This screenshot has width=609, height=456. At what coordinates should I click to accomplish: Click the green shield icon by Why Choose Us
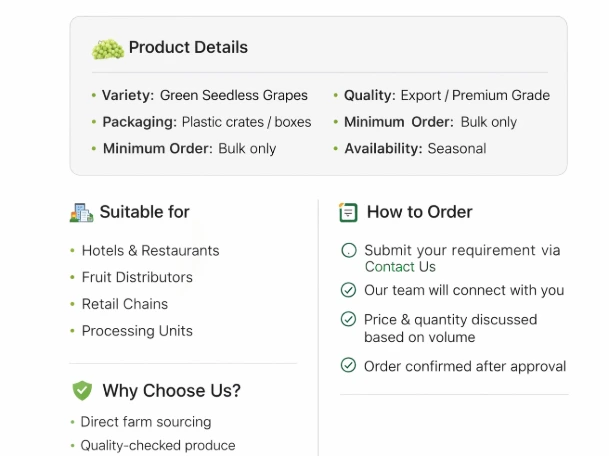(x=82, y=391)
